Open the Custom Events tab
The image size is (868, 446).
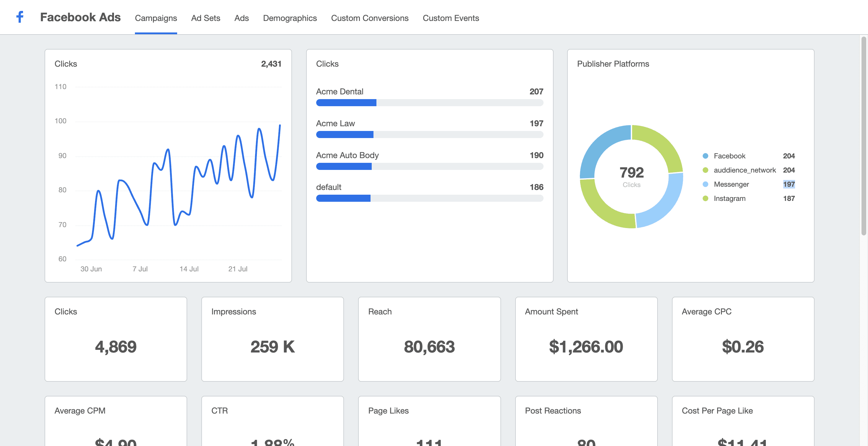pos(451,18)
